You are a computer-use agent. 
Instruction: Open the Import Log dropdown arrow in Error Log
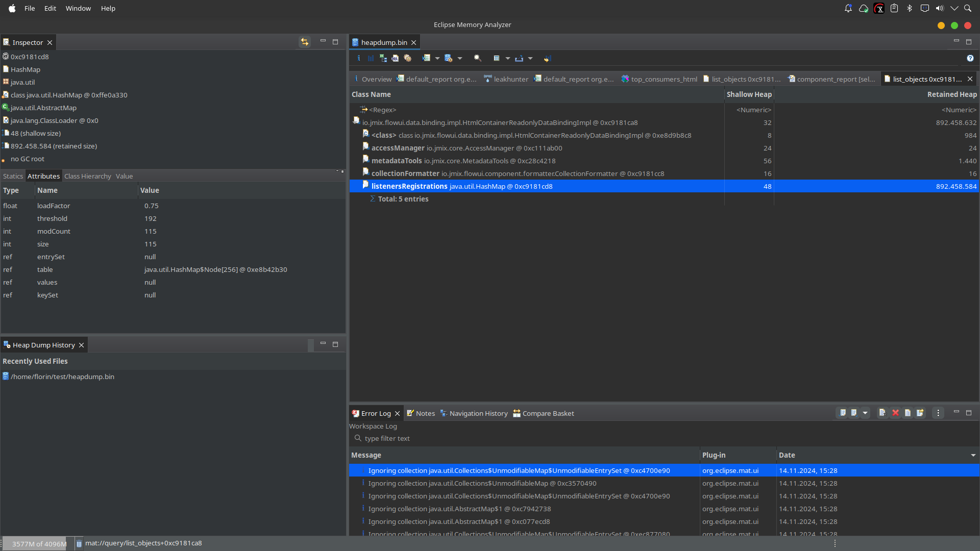pos(865,413)
